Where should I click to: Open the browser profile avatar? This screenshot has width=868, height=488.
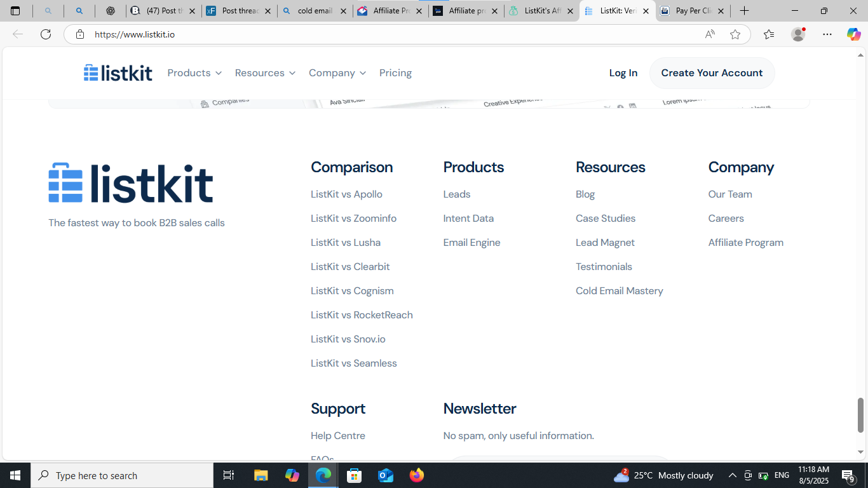[798, 34]
